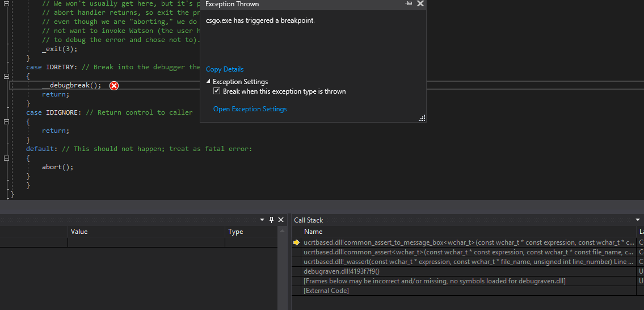Close the panel with Value and Type columns

coord(280,220)
